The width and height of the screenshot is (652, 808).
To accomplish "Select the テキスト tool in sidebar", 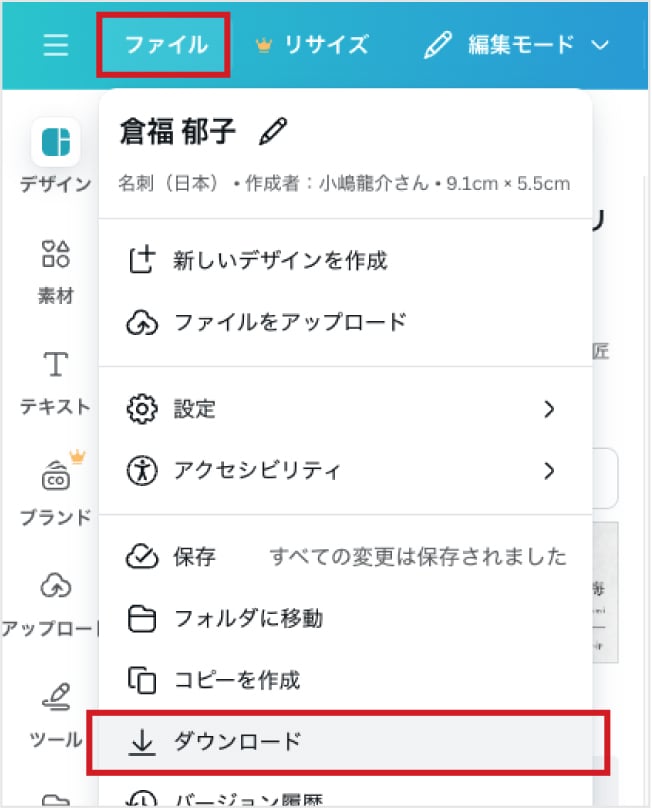I will point(56,364).
